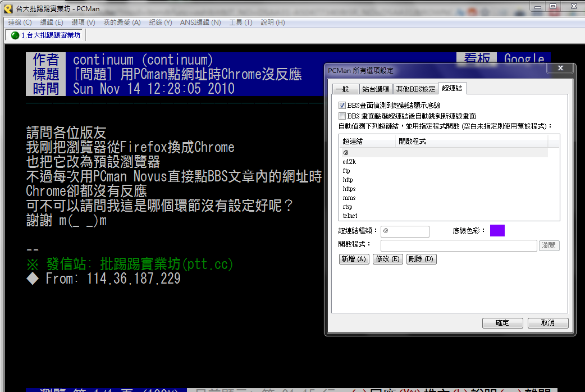Screen dimensions: 585x392
Task: Click the post time Sun Nov 14 12:28:05 2010
Action: 154,89
